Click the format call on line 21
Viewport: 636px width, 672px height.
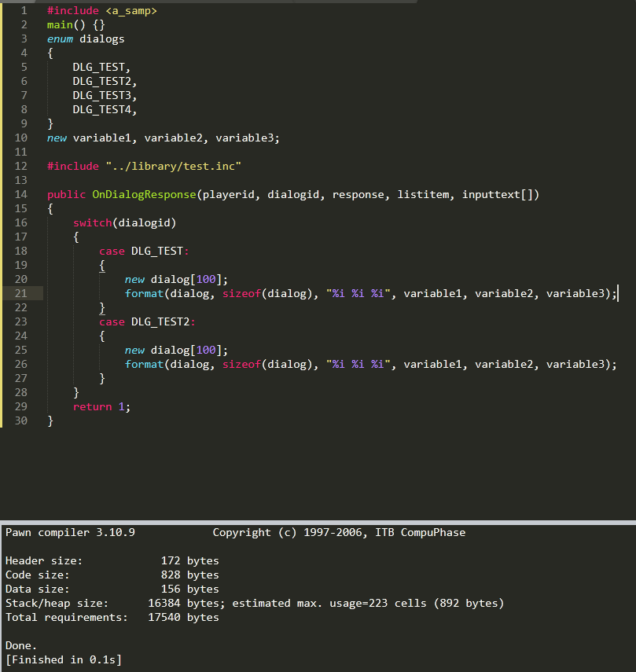click(371, 294)
